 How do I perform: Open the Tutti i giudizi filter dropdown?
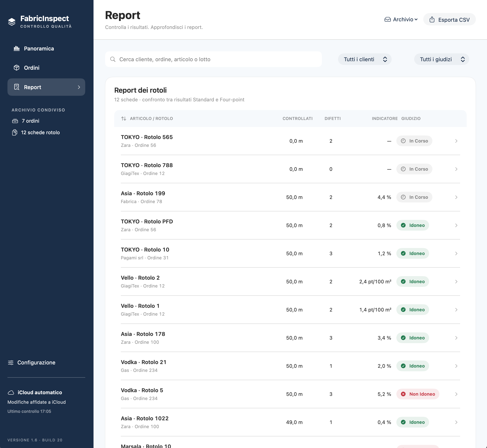441,59
